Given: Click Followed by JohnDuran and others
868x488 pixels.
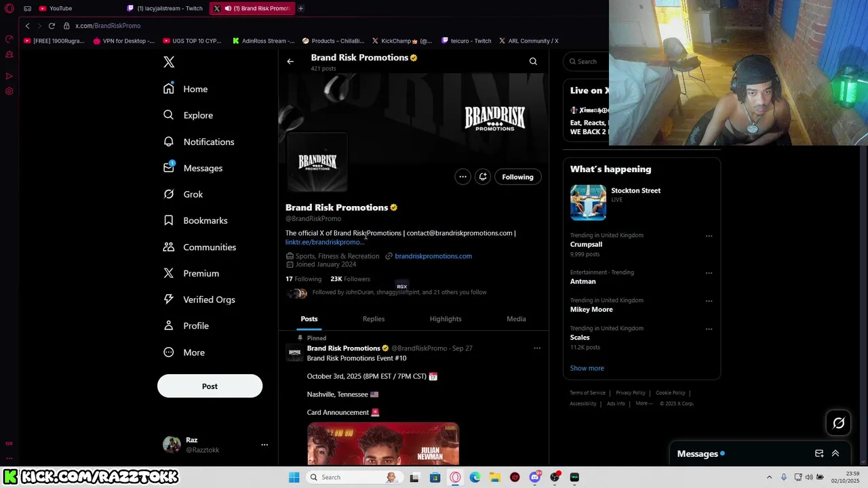Looking at the screenshot, I should coord(399,292).
